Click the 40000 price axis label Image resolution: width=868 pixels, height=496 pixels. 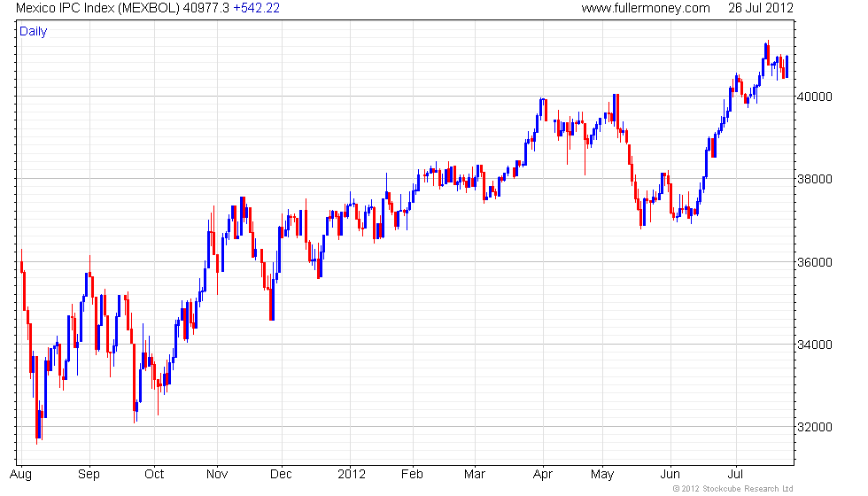(814, 97)
